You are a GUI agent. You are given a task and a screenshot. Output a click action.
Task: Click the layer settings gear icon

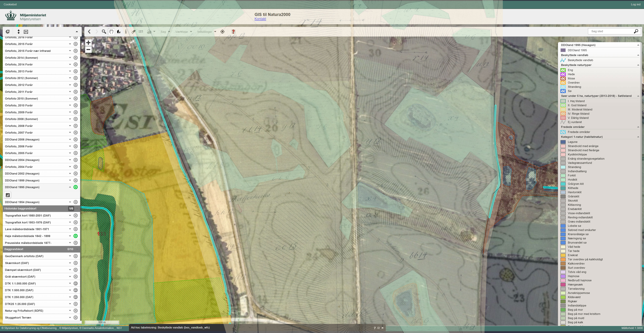[x=8, y=32]
